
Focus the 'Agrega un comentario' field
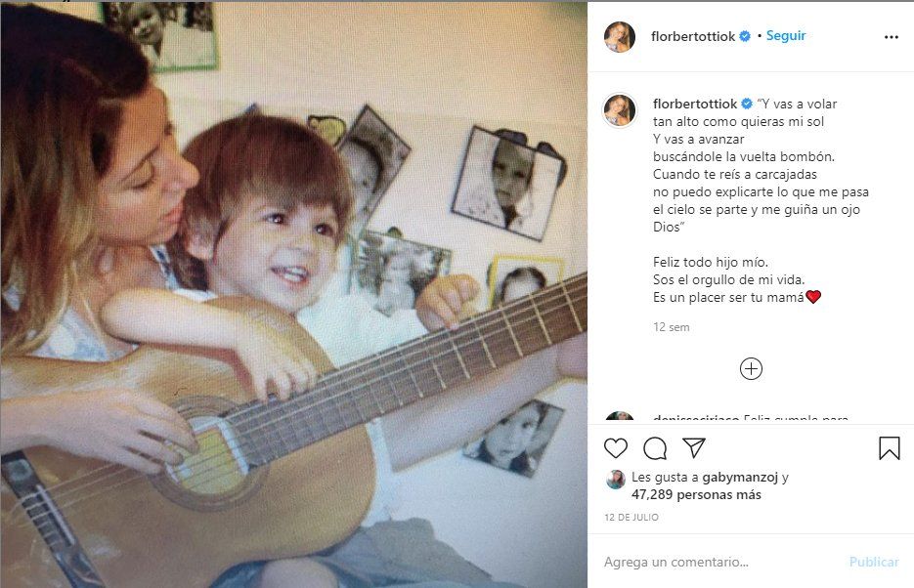(718, 562)
